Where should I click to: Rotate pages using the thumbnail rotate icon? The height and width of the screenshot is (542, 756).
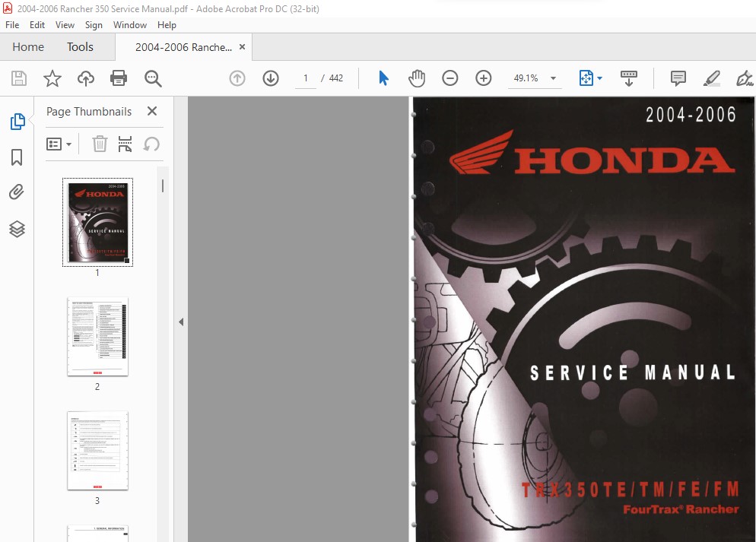pyautogui.click(x=151, y=144)
